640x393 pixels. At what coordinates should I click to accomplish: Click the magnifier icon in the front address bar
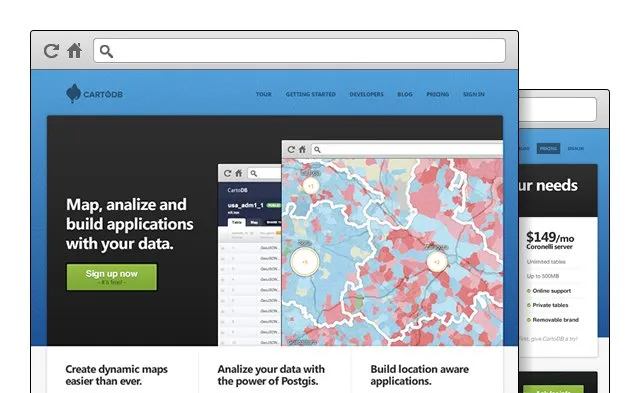[106, 51]
